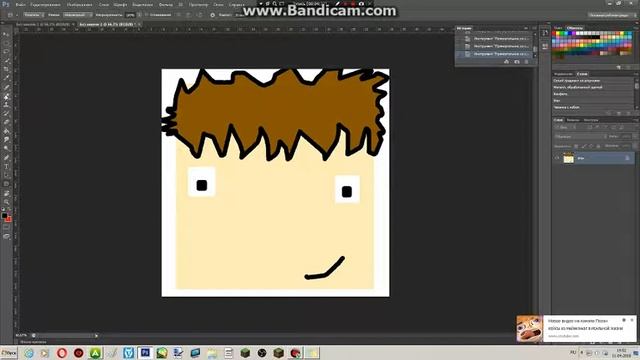Open the Пиксель mode dropdown in options bar
640x360 pixels.
33,15
